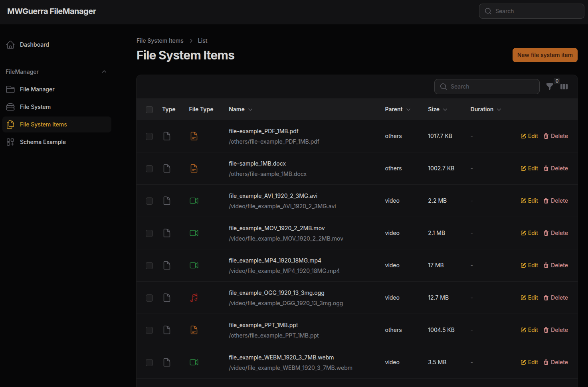Toggle the select-all checkbox in table header
This screenshot has width=588, height=387.
tap(149, 110)
